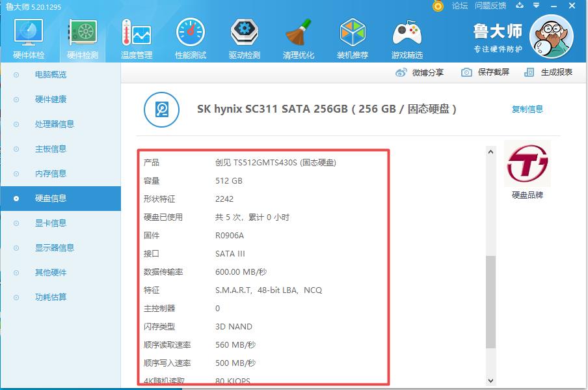Click the scrollbar down arrow
Screen dimensions: 588x390
pos(490,381)
